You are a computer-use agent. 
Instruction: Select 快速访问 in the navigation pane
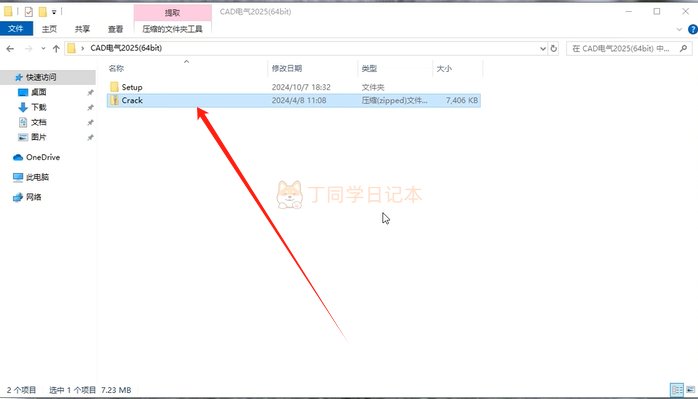pos(41,77)
